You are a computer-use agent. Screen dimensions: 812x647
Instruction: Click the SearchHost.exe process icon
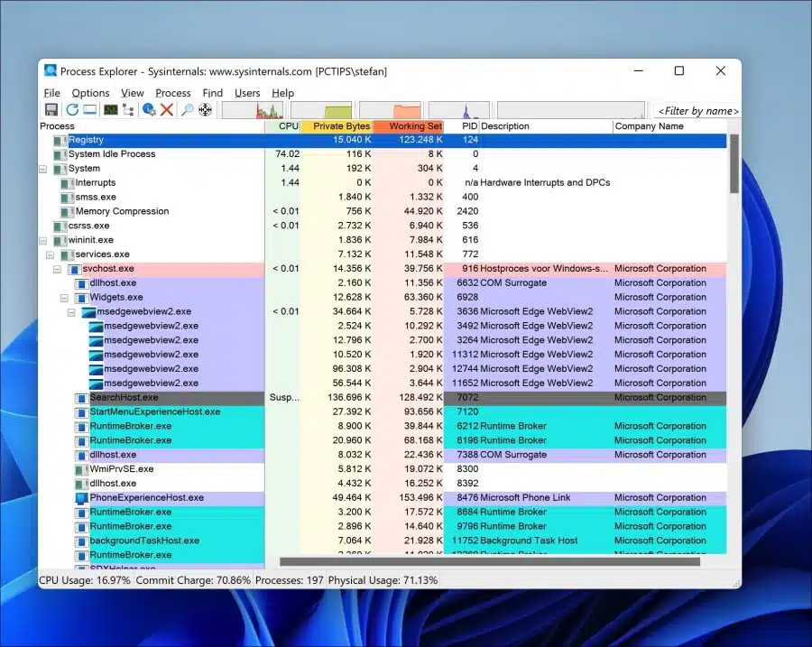click(x=82, y=398)
